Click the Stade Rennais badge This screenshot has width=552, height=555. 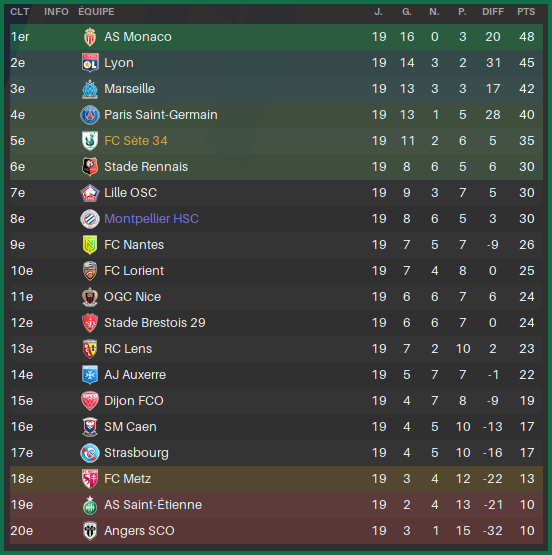coord(90,167)
